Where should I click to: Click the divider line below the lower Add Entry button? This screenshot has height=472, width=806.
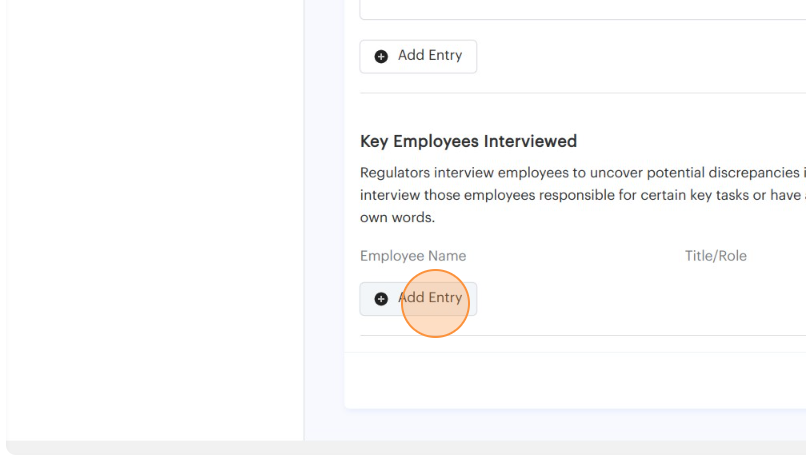[582, 335]
